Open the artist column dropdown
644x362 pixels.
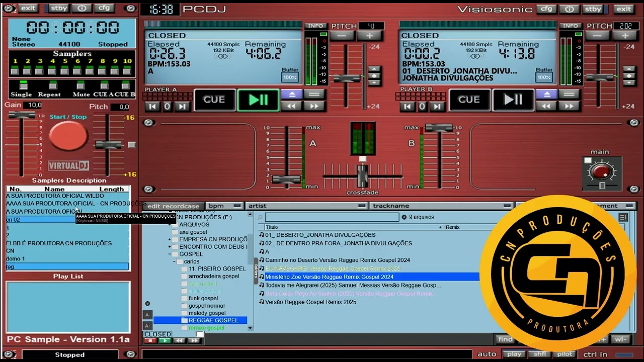tap(362, 206)
